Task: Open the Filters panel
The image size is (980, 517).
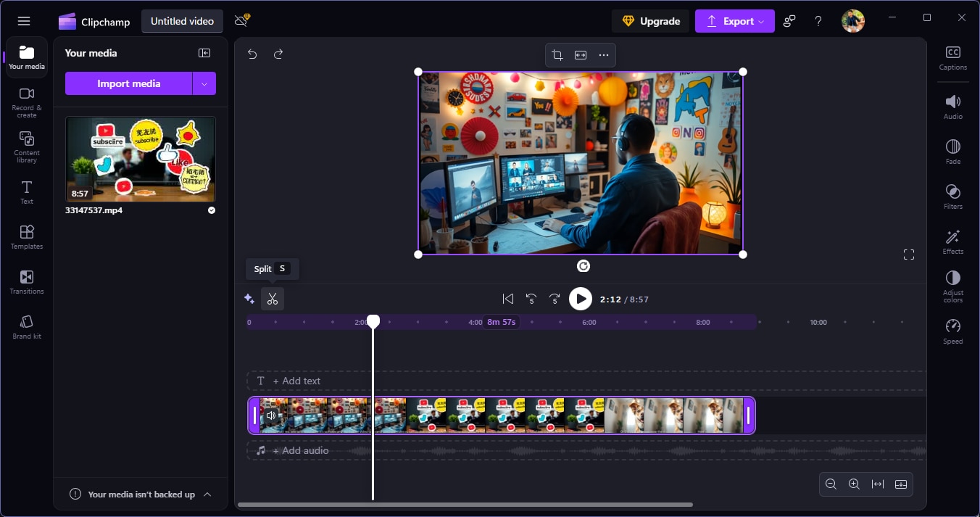Action: [953, 197]
